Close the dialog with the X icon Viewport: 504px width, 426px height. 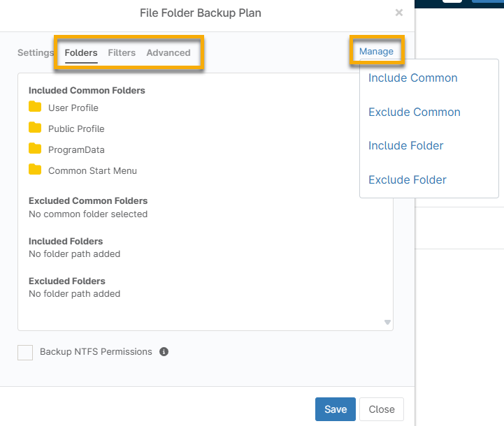tap(399, 13)
